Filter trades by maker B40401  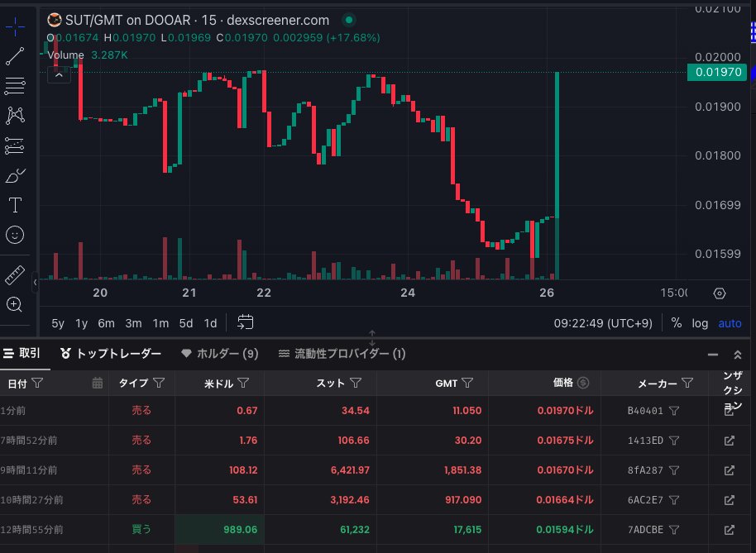pos(674,411)
